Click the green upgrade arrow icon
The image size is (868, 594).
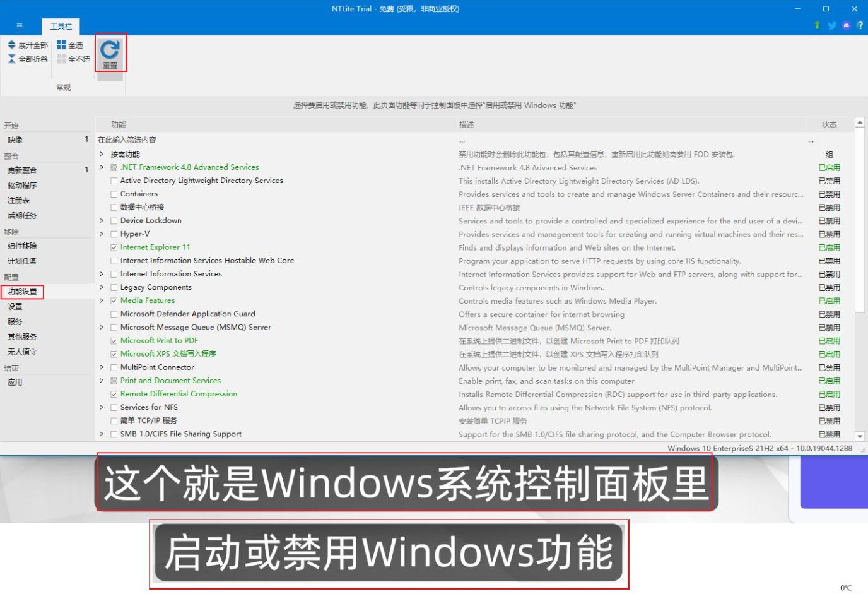(x=817, y=25)
